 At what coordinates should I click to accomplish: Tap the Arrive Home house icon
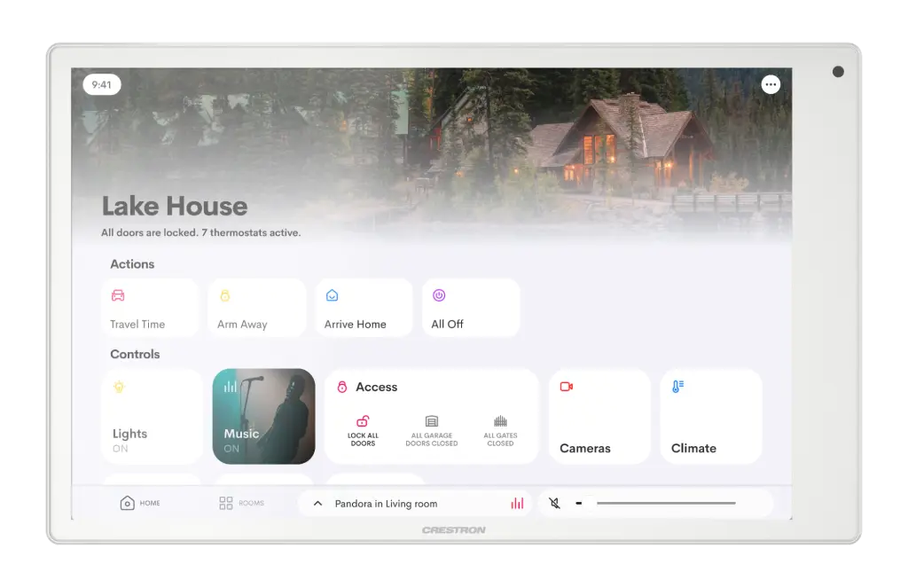click(332, 295)
